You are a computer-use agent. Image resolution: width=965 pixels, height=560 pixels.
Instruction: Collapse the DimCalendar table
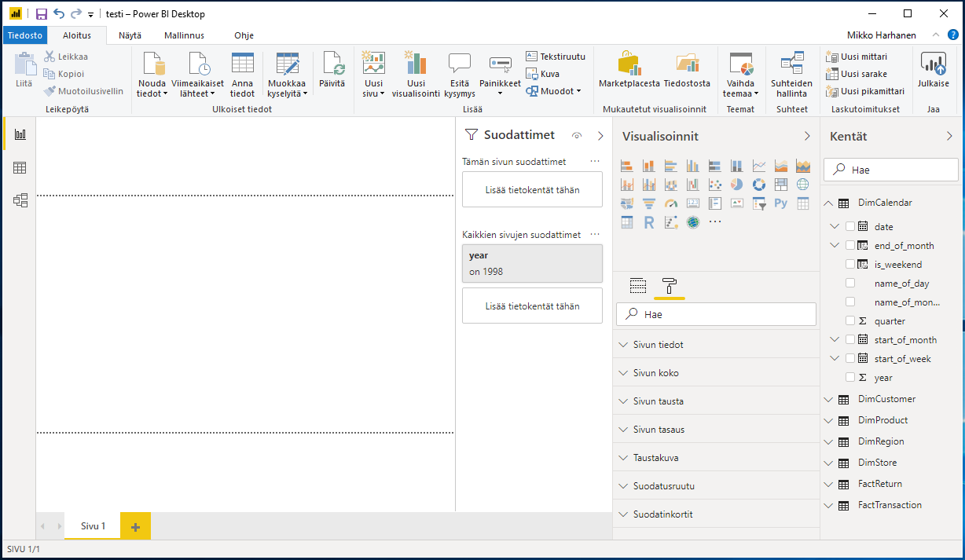pyautogui.click(x=828, y=203)
